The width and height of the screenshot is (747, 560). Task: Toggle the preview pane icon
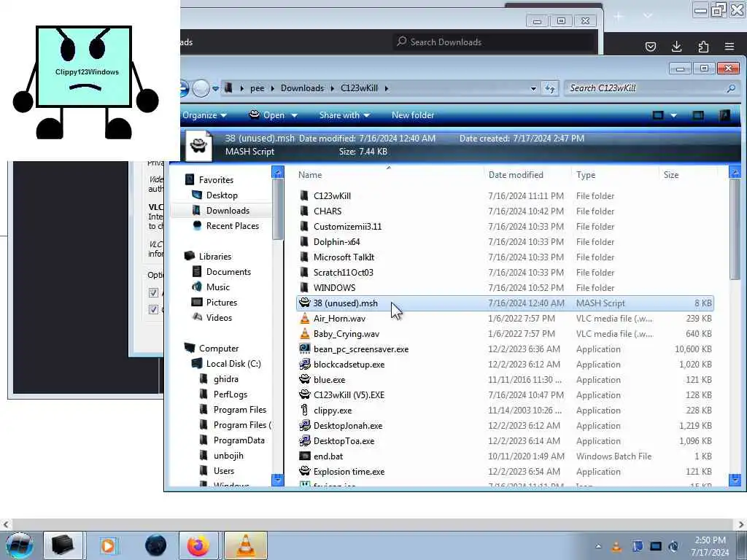[x=698, y=115]
